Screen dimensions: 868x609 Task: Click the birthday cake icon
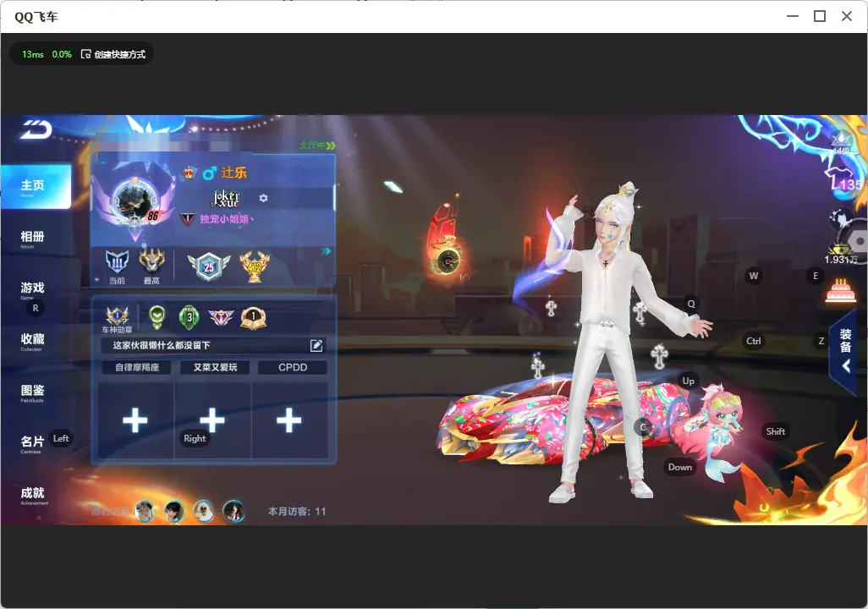coord(841,290)
